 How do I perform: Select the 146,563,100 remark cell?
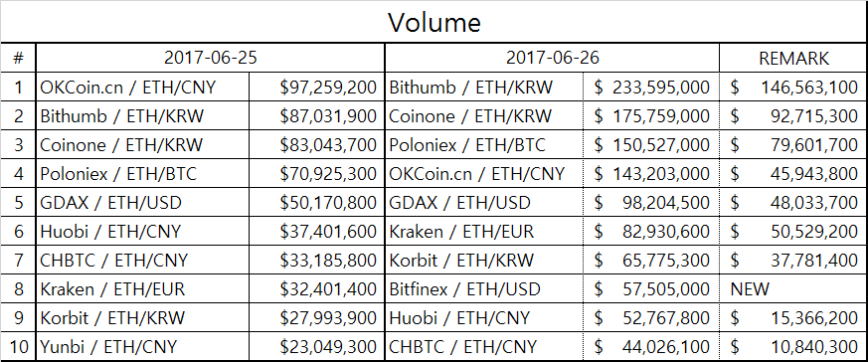pyautogui.click(x=793, y=87)
